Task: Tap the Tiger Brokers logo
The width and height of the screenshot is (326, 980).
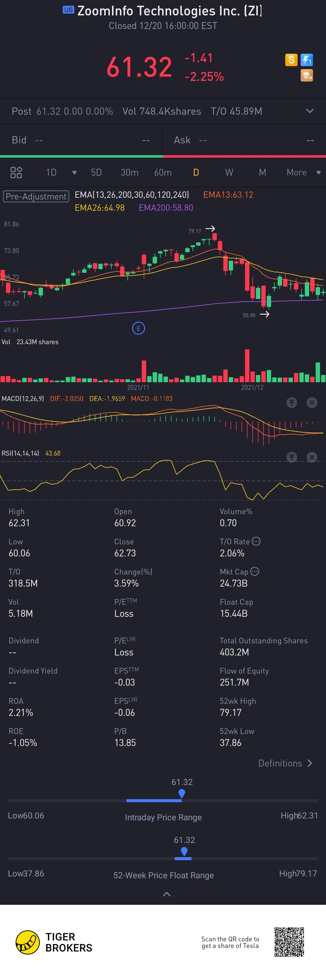Action: point(54,942)
